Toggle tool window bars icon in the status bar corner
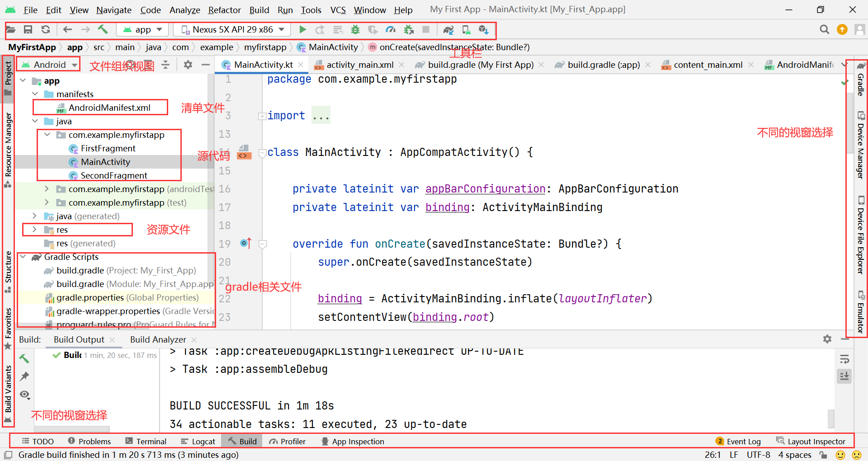868x461 pixels. pos(8,455)
